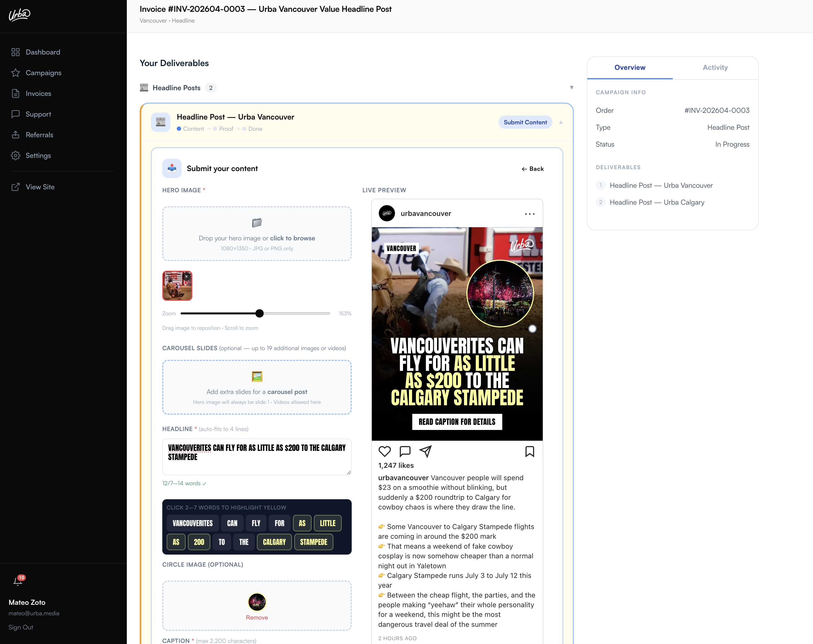Click the '1,247 likes' text
This screenshot has height=644, width=813.
pyautogui.click(x=396, y=465)
